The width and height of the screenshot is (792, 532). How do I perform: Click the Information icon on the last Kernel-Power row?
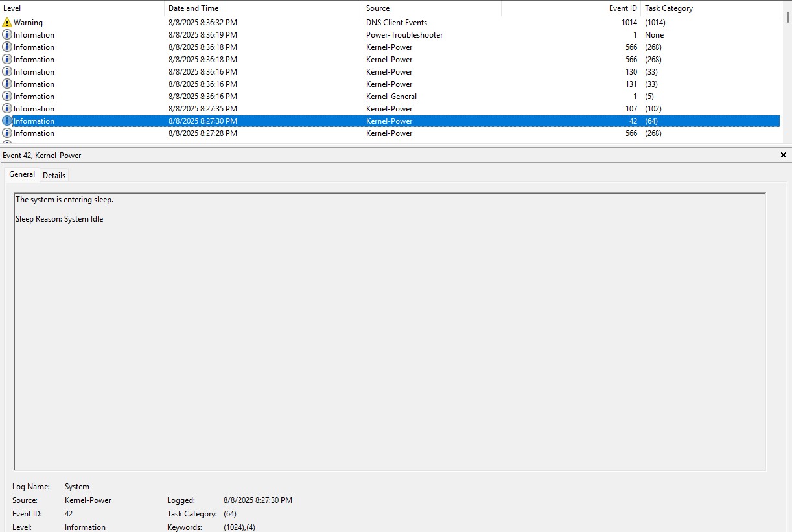(x=6, y=133)
